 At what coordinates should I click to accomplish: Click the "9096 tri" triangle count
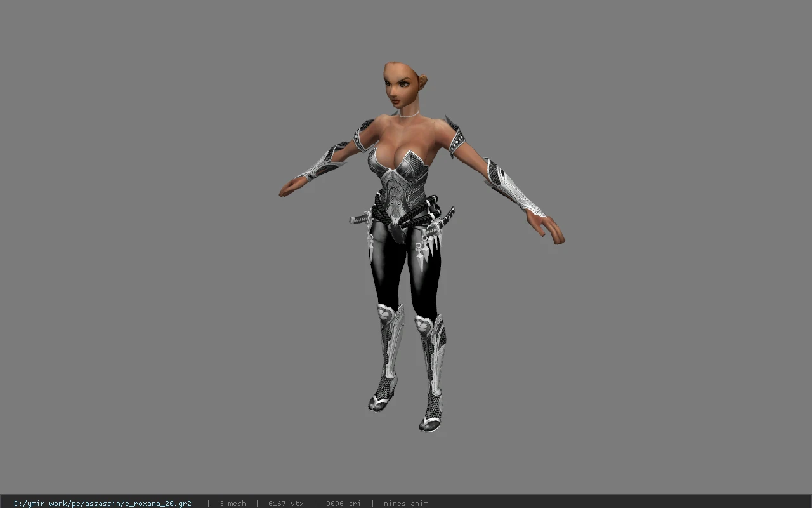pyautogui.click(x=343, y=504)
